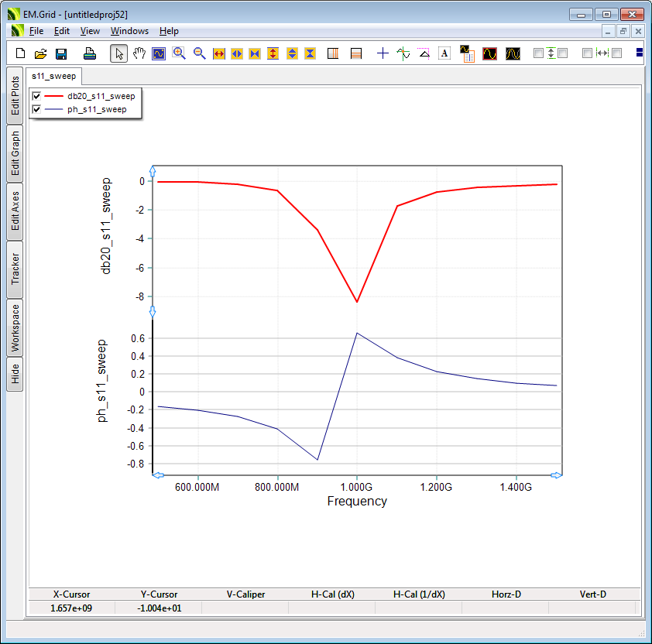Activate the zoom in magnifier
652x644 pixels.
179,53
